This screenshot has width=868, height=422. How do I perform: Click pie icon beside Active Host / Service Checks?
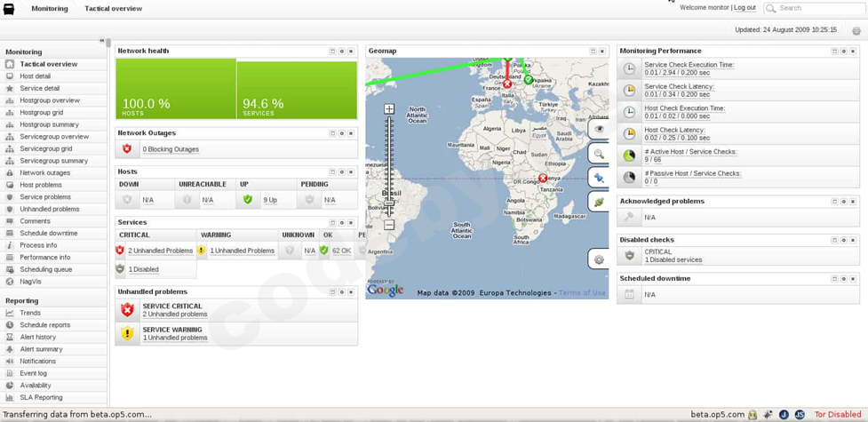pos(629,155)
